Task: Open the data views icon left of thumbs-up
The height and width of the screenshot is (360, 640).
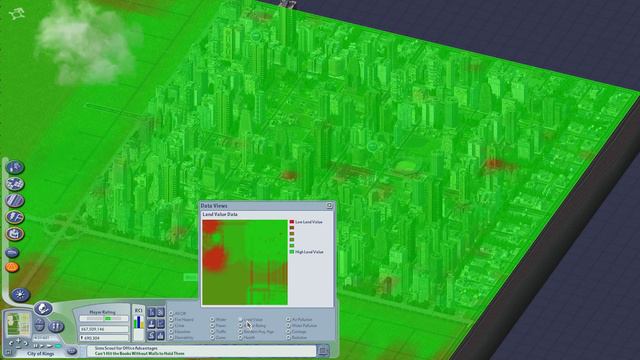Action: pos(151,336)
